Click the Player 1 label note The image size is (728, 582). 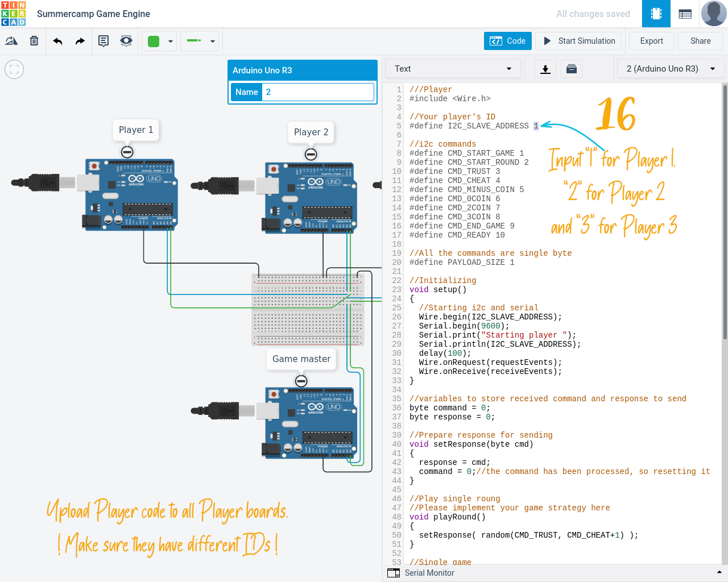point(136,130)
